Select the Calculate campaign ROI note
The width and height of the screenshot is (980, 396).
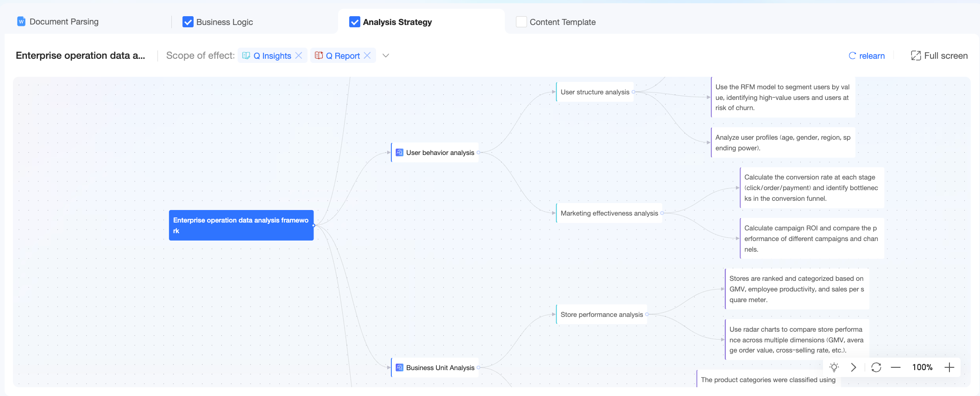812,239
